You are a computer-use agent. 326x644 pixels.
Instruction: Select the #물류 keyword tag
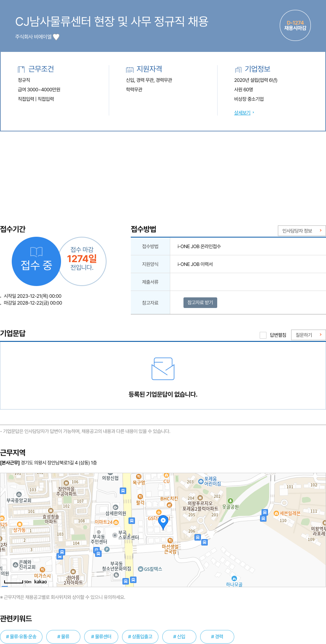pyautogui.click(x=63, y=636)
